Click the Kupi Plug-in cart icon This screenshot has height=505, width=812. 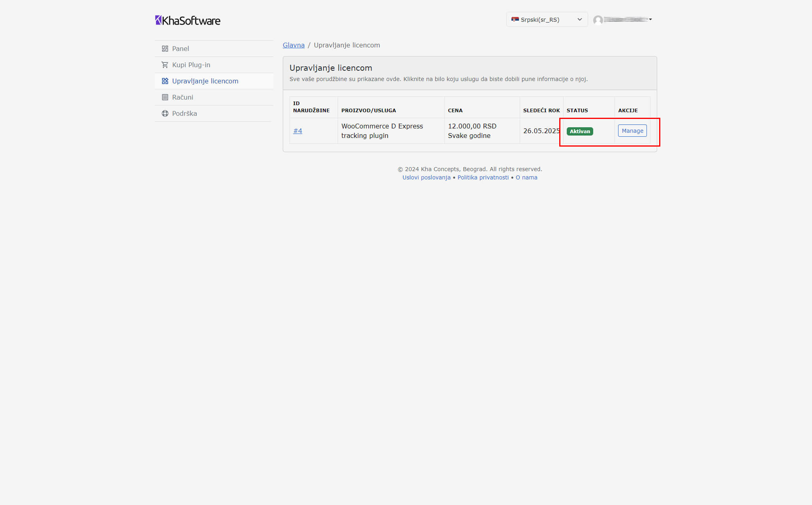point(165,65)
